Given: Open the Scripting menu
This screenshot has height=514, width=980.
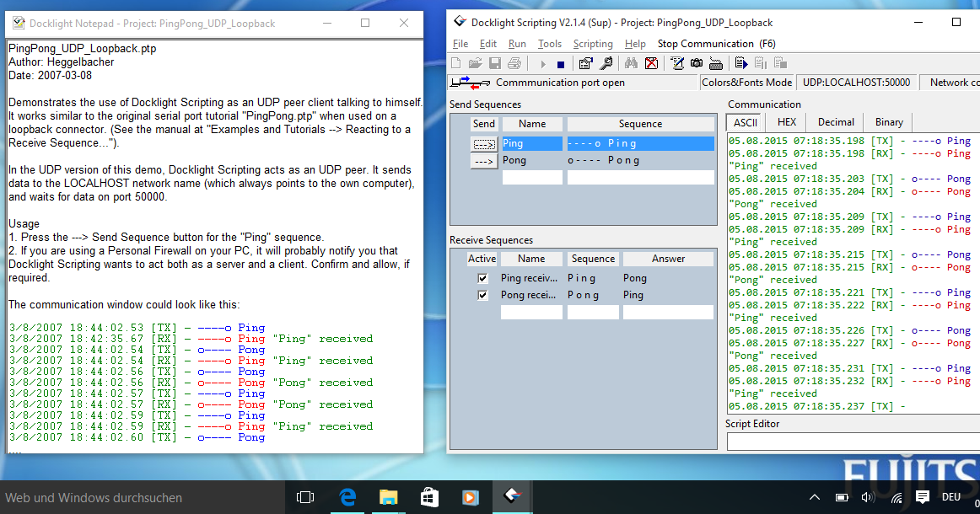Looking at the screenshot, I should click(x=593, y=44).
